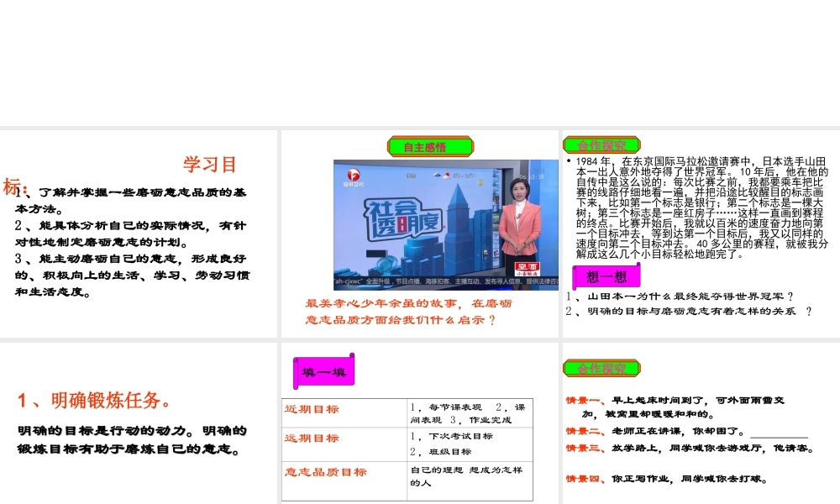Click learning objective 2 about 制定磨砺意志的计划

pos(131,234)
